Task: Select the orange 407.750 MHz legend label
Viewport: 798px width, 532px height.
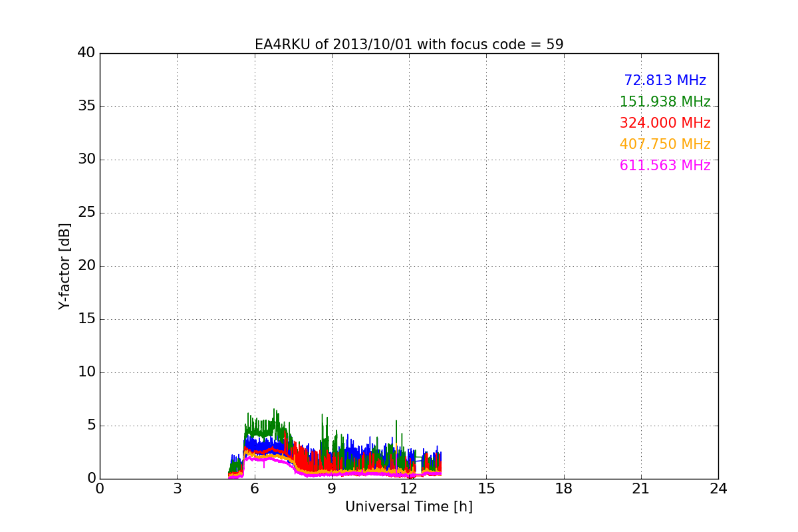Action: coord(665,144)
